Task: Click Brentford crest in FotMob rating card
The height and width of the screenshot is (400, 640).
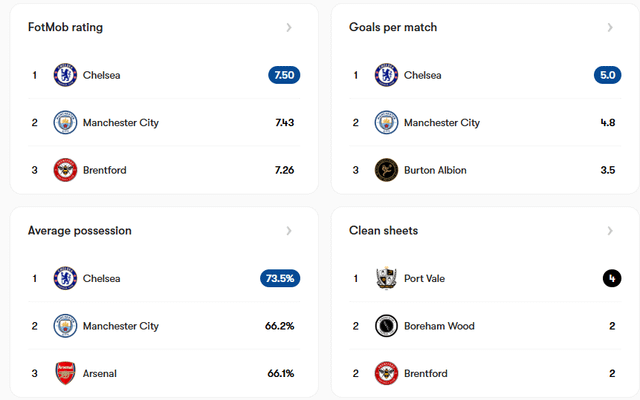Action: click(x=65, y=171)
